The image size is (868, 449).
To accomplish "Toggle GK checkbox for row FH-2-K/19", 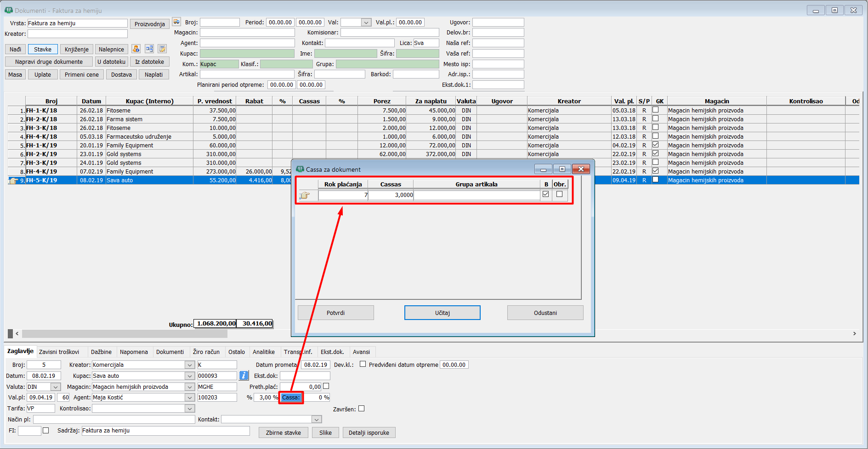I will click(656, 153).
